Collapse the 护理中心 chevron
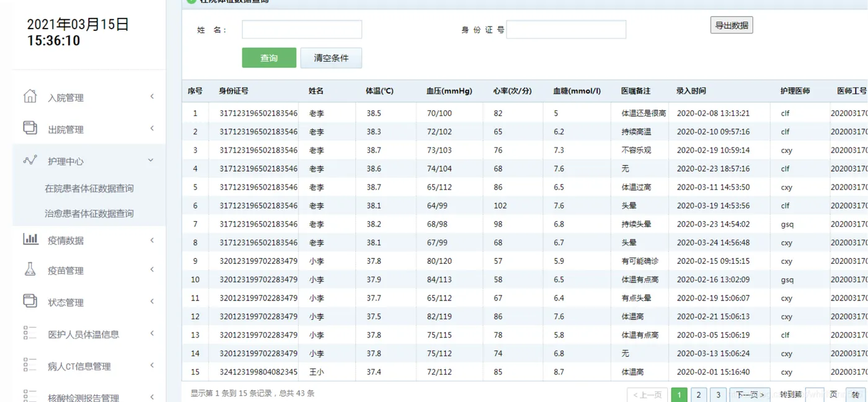The width and height of the screenshot is (868, 402). click(151, 160)
